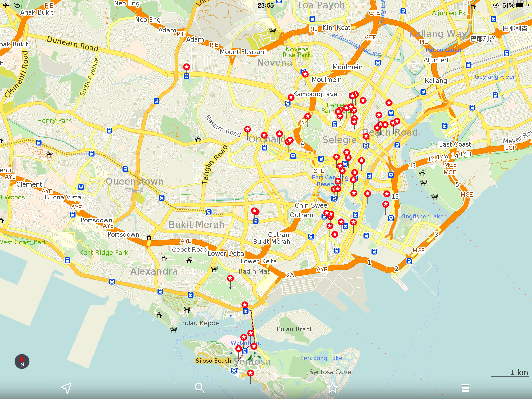Image resolution: width=532 pixels, height=399 pixels.
Task: Tap the Kent Ridge Park label
Action: coord(104,252)
